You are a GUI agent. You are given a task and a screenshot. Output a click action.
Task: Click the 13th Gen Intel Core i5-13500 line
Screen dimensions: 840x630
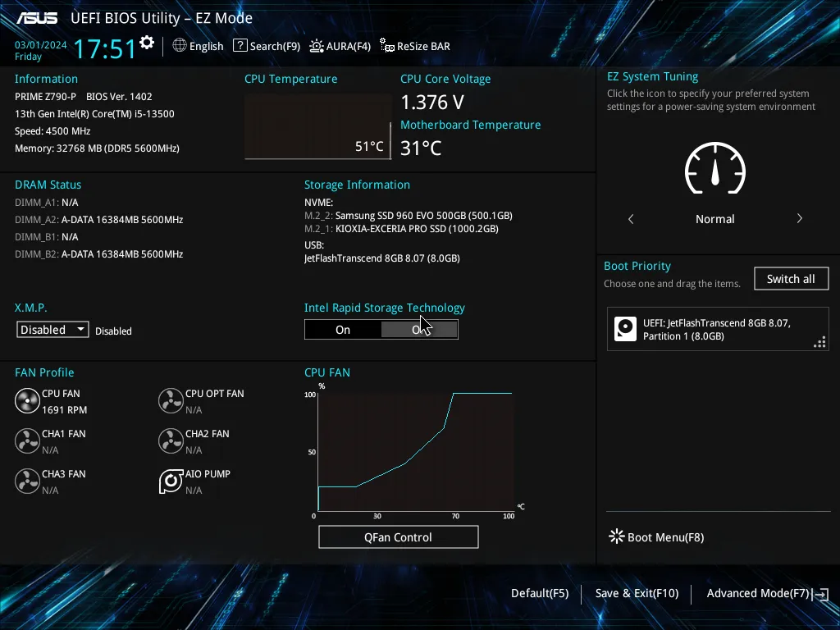coord(94,113)
